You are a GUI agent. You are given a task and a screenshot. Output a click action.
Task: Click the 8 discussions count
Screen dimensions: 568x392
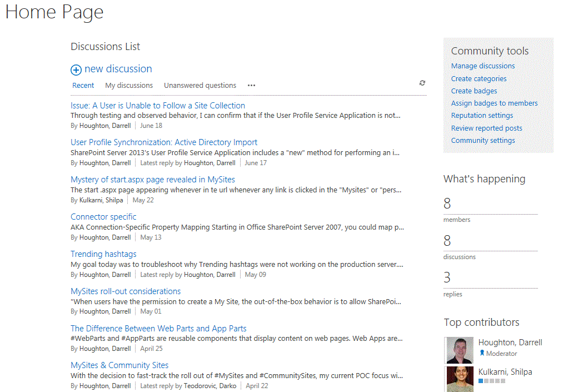point(447,241)
